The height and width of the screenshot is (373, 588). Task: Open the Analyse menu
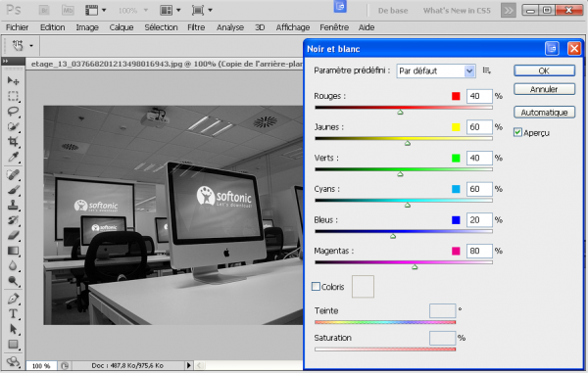[x=230, y=27]
